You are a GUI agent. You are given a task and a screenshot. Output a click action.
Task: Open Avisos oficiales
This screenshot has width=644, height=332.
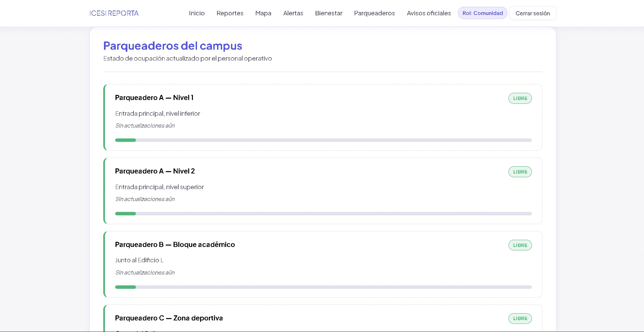click(429, 13)
